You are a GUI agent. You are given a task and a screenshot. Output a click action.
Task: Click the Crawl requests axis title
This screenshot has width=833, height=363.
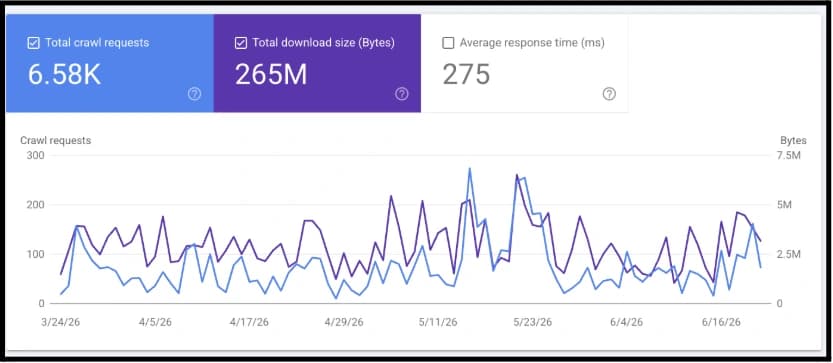pyautogui.click(x=56, y=140)
